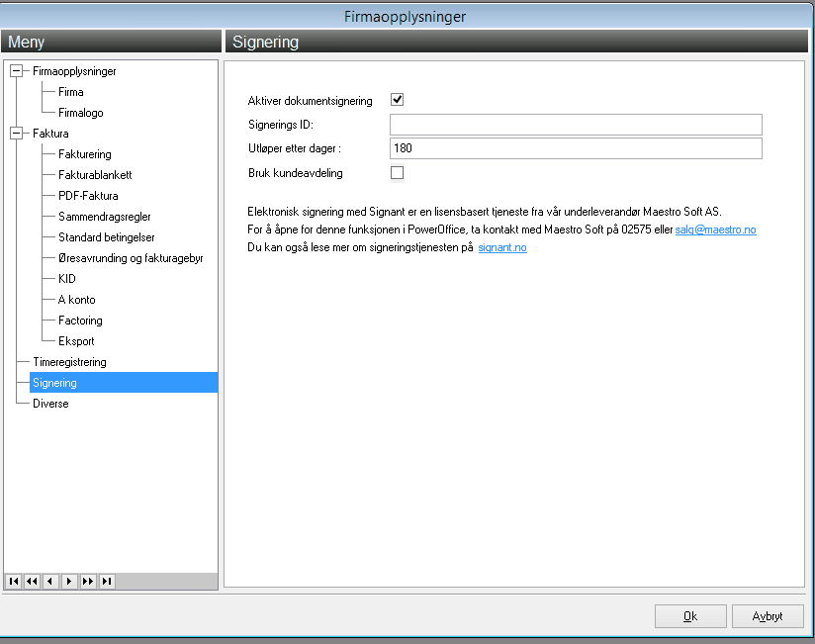
Task: Select Sammendragsregler in the tree
Action: point(105,217)
